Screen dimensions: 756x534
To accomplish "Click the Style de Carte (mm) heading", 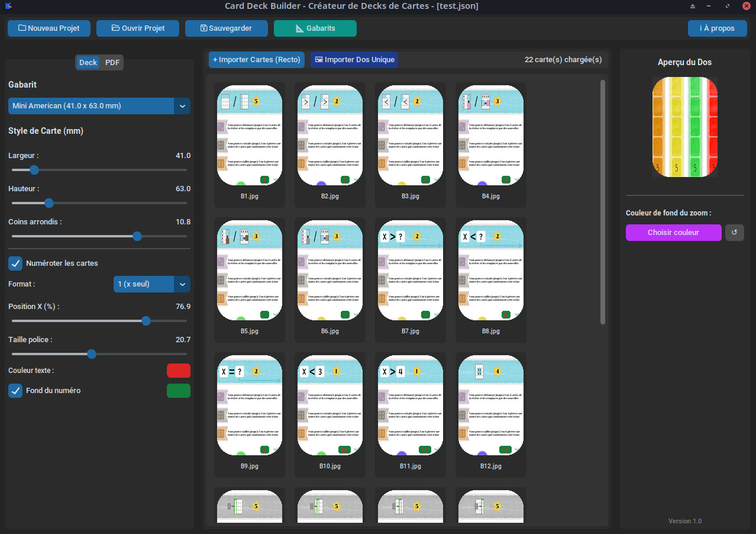I will (x=46, y=131).
